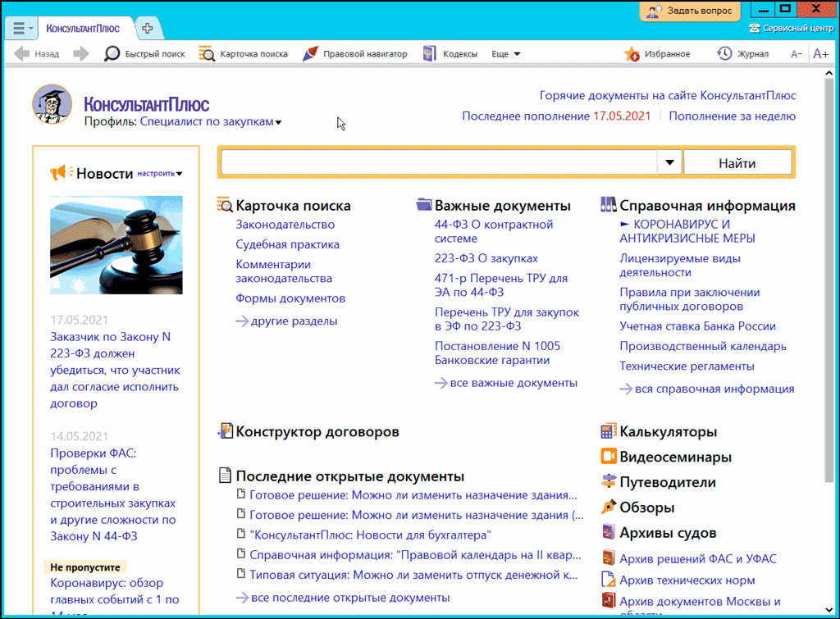
Task: Open КОРОНАВИРУС И АНТИКРИЗИСНЫЕ МЕРЫ link
Action: [688, 231]
